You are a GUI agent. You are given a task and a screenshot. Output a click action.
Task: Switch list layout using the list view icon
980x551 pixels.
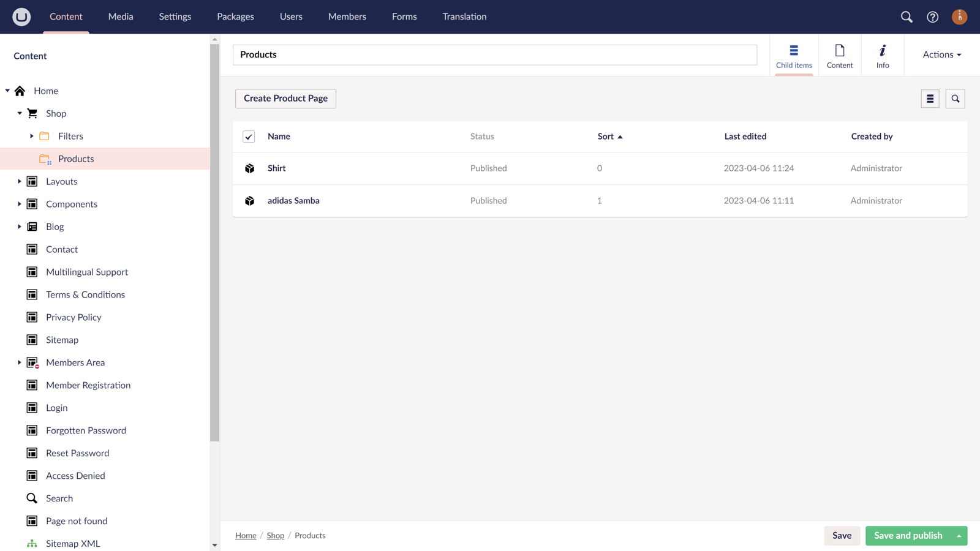click(930, 99)
